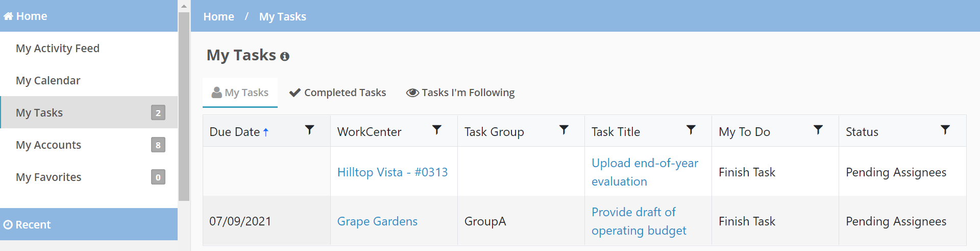Go to My Activity Feed
Screen dimensions: 980x251
[58, 48]
